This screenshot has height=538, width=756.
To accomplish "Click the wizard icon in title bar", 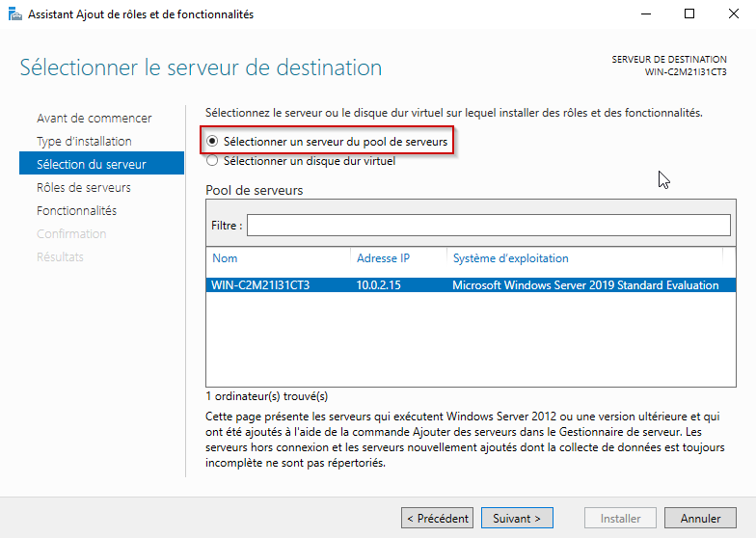I will tap(15, 14).
